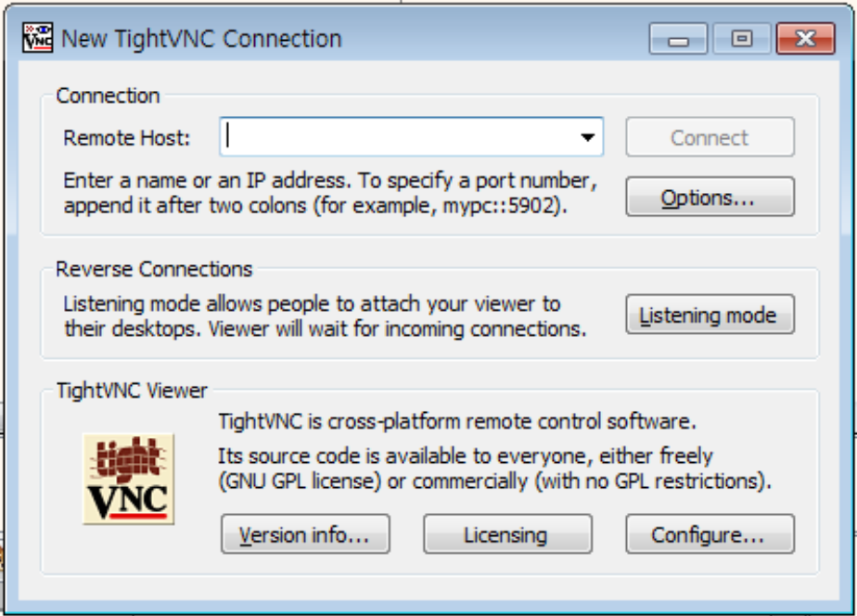
Task: Show Version info...
Action: (x=305, y=535)
